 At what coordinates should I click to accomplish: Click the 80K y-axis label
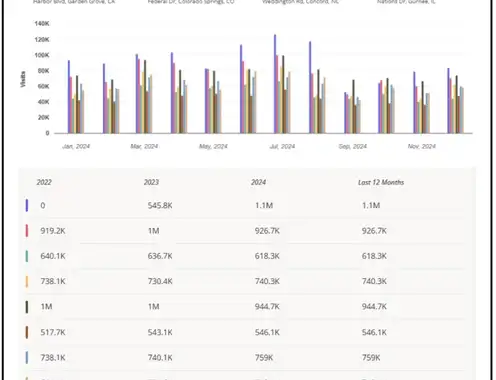click(43, 71)
